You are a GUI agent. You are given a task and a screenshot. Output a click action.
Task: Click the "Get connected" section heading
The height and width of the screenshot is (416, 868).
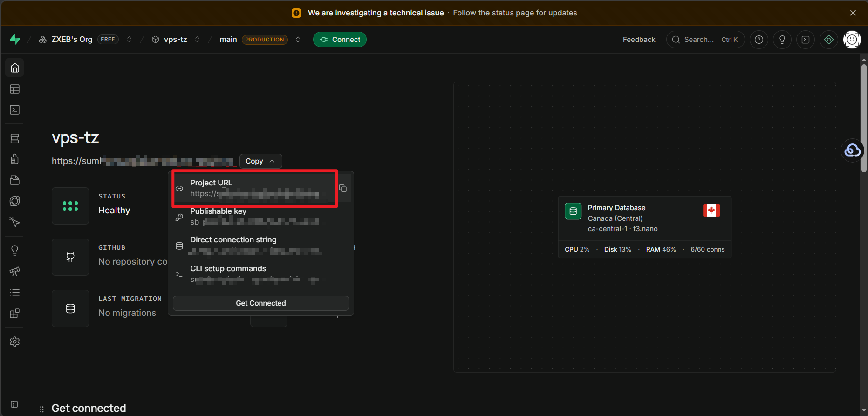point(89,409)
